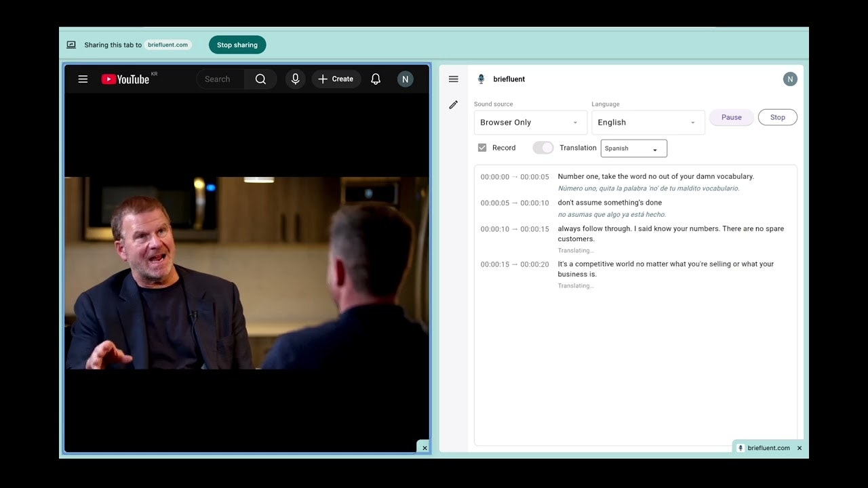Click transcript line 'always follow through. I said'
The height and width of the screenshot is (488, 868).
671,234
